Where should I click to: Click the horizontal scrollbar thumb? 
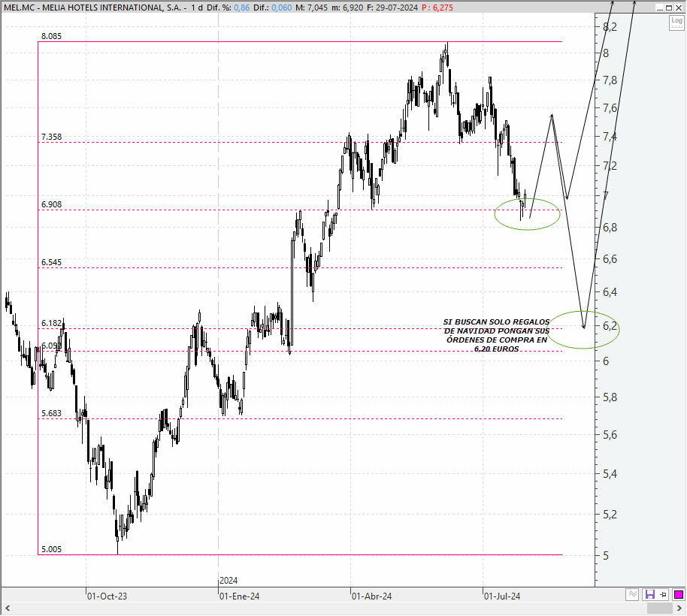[x=660, y=608]
